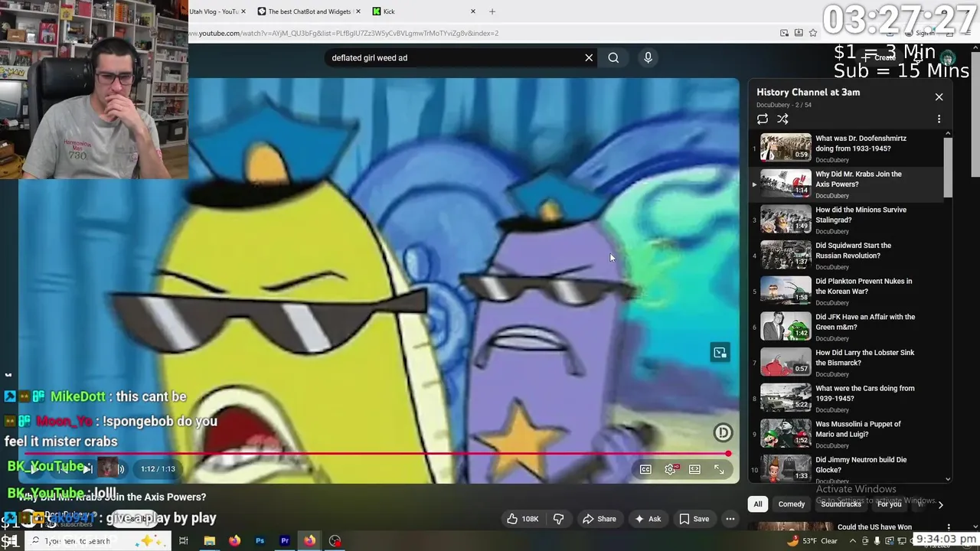The image size is (980, 551).
Task: Close the Kick browser tab
Action: pyautogui.click(x=472, y=11)
